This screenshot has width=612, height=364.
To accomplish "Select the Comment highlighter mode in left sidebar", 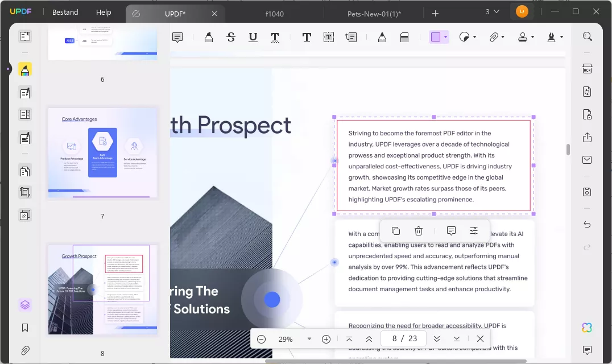I will pyautogui.click(x=25, y=70).
